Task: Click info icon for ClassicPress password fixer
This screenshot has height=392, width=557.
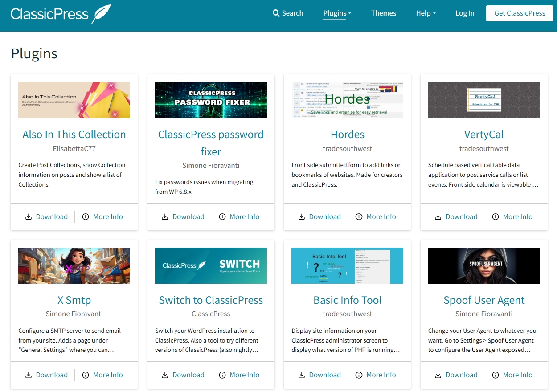Action: point(222,217)
